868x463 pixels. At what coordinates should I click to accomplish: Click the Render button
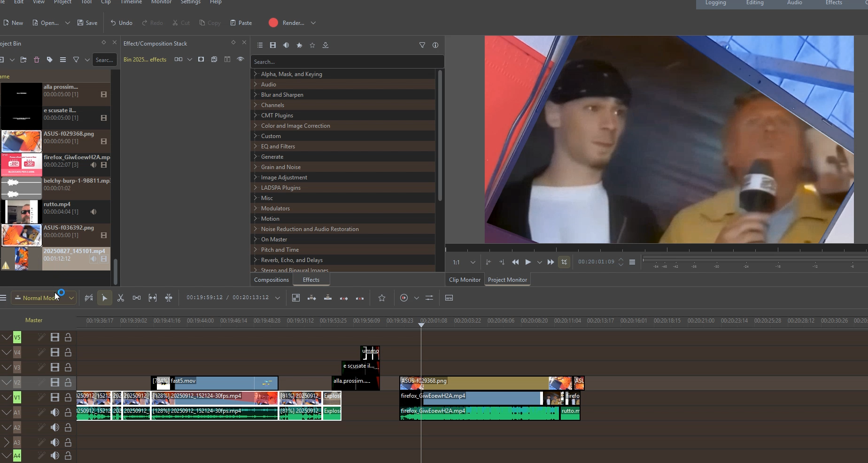pyautogui.click(x=287, y=23)
